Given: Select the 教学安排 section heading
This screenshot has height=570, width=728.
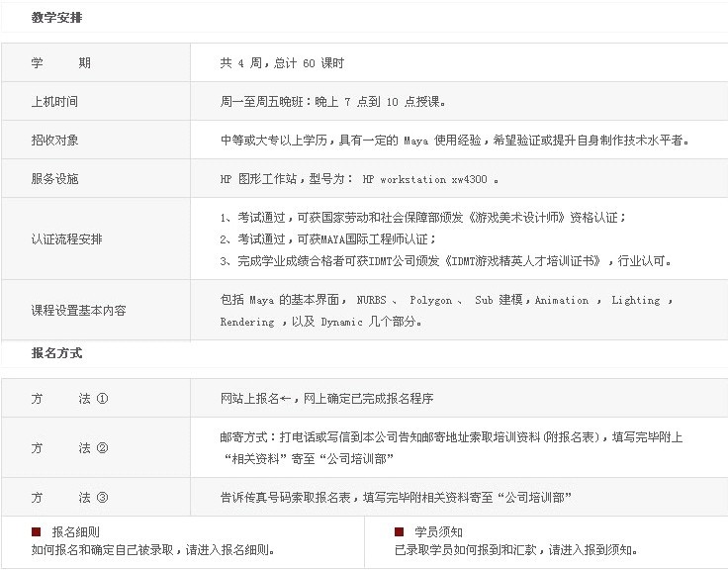Looking at the screenshot, I should point(56,18).
